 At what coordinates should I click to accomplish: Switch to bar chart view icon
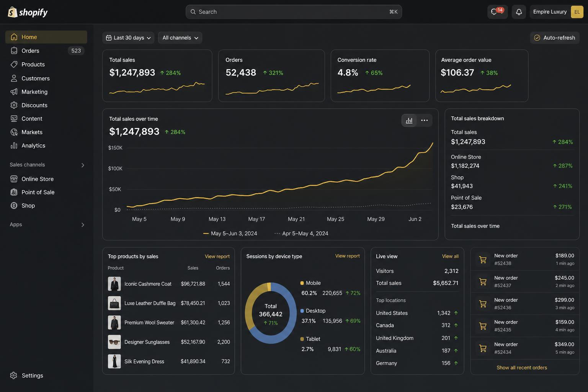(409, 120)
